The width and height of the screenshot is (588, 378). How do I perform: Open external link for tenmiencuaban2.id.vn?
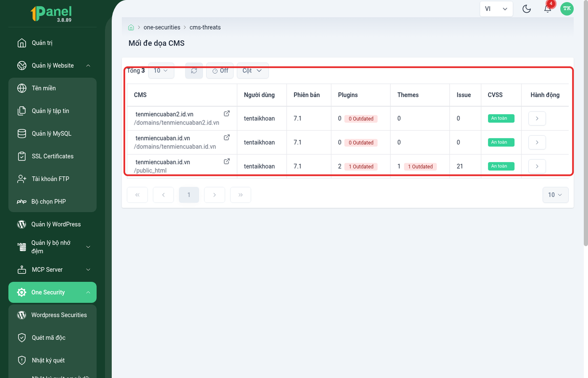pyautogui.click(x=227, y=113)
